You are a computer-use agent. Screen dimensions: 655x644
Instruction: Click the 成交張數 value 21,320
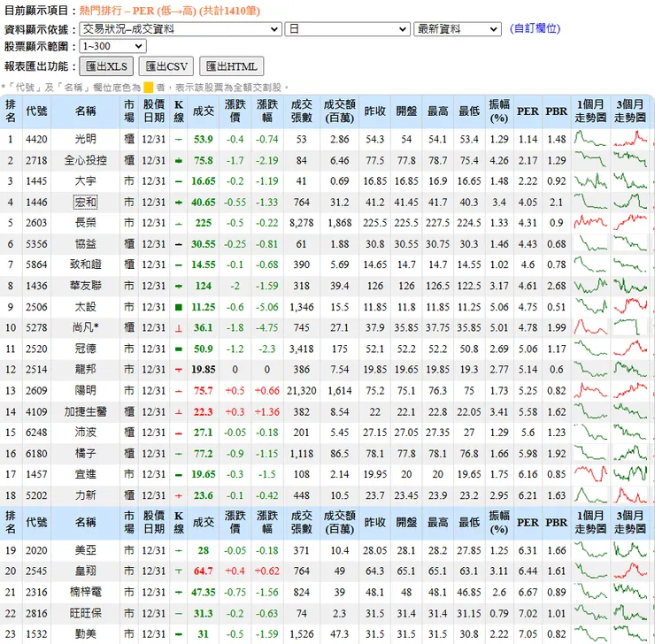(301, 391)
